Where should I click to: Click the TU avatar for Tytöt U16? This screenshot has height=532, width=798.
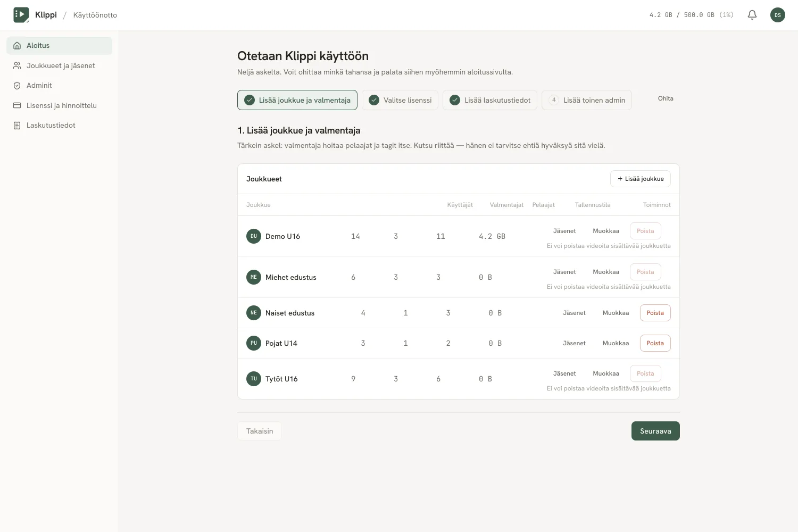click(x=254, y=379)
